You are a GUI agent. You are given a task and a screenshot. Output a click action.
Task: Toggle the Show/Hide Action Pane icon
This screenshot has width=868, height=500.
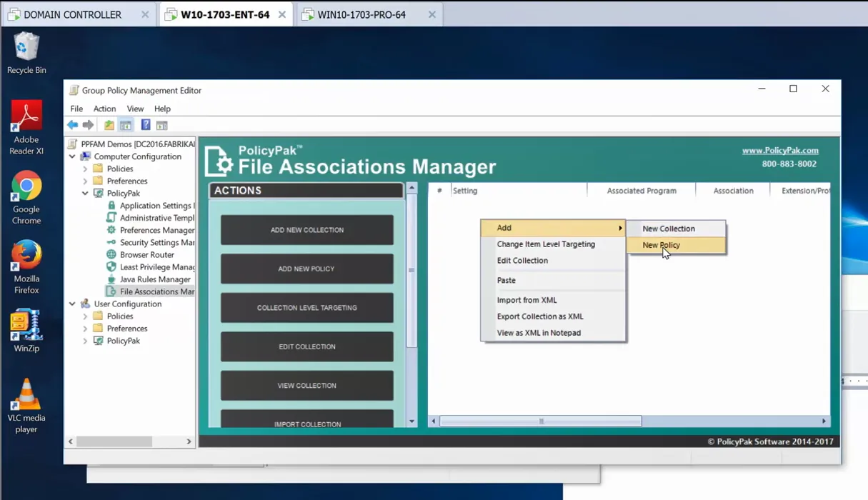[162, 125]
